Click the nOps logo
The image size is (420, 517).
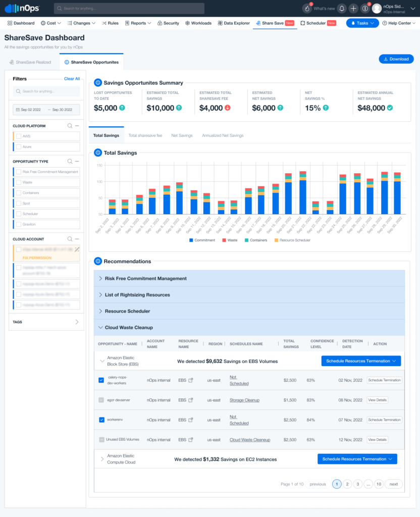(x=22, y=8)
